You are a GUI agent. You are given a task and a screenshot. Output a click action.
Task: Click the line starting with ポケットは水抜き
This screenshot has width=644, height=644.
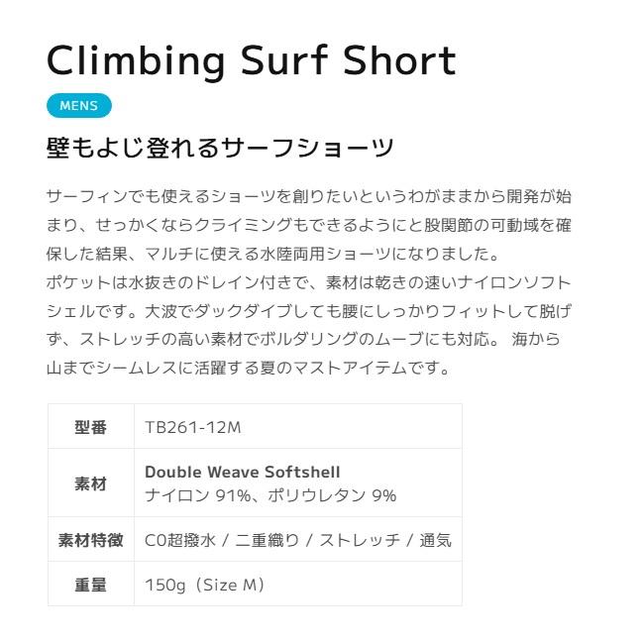click(x=308, y=282)
